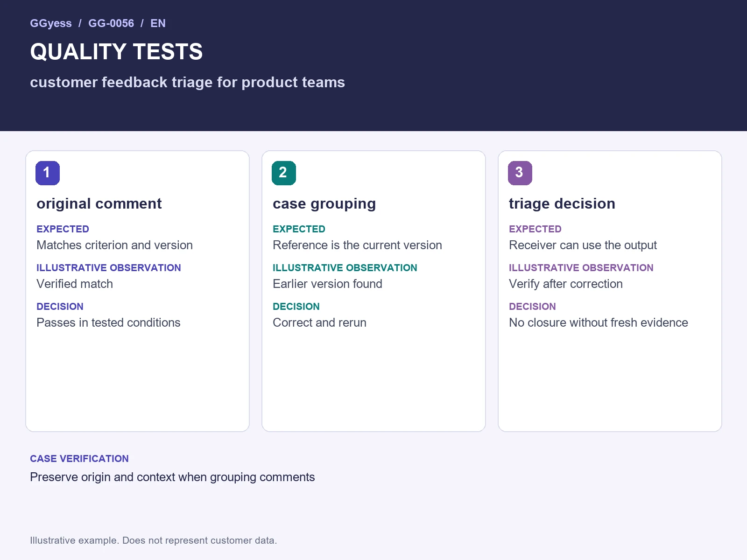The image size is (747, 560).
Task: Select the "Earlier version found" observation
Action: (x=327, y=284)
